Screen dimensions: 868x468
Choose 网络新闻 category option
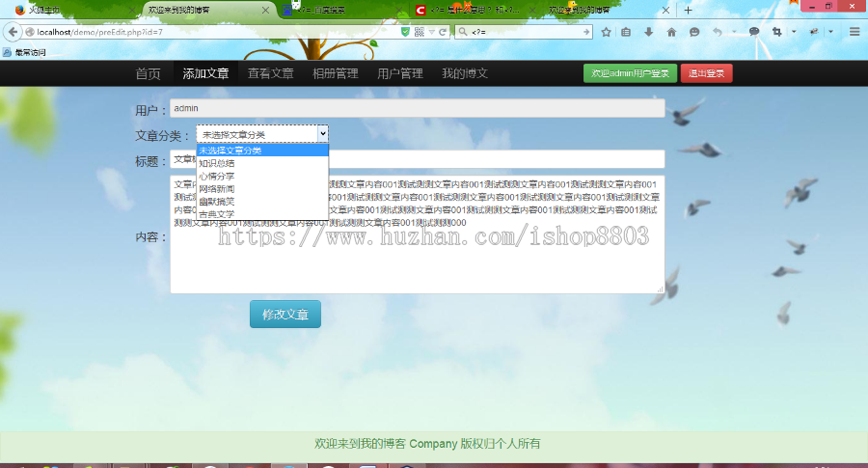pyautogui.click(x=263, y=189)
